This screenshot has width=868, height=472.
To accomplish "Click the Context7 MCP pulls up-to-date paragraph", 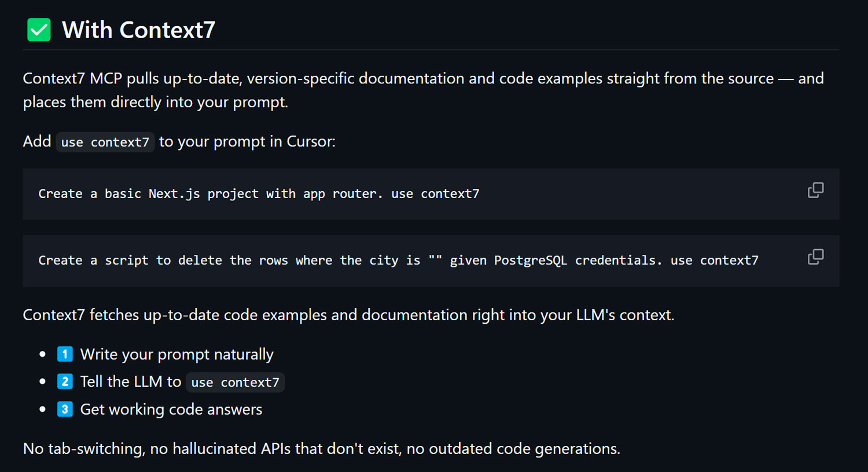I will tap(424, 90).
